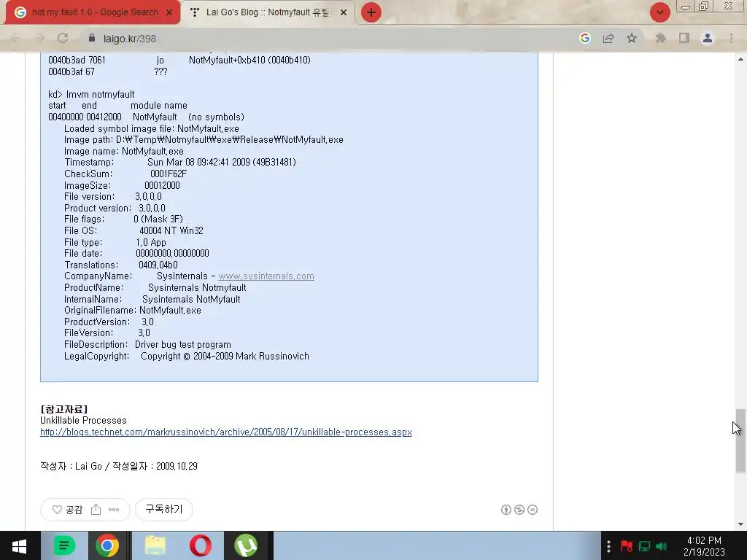Go forward to next page

point(39,38)
